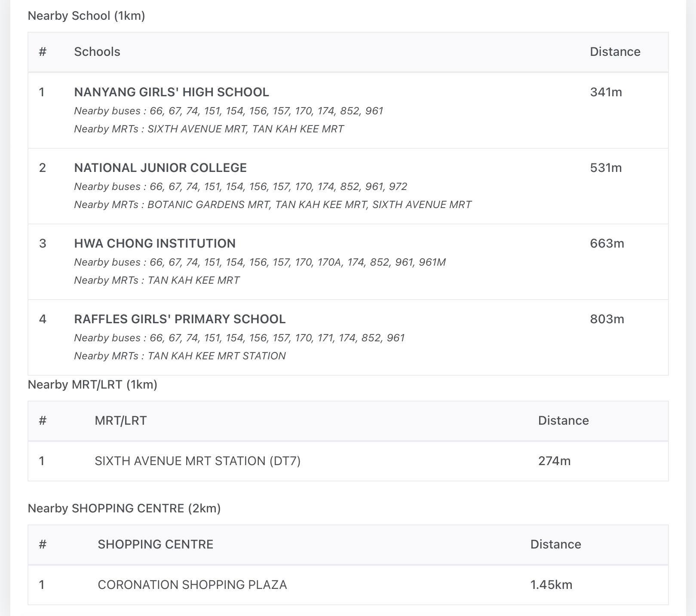Click the Nearby MRT/LRT (1km) heading

(92, 384)
